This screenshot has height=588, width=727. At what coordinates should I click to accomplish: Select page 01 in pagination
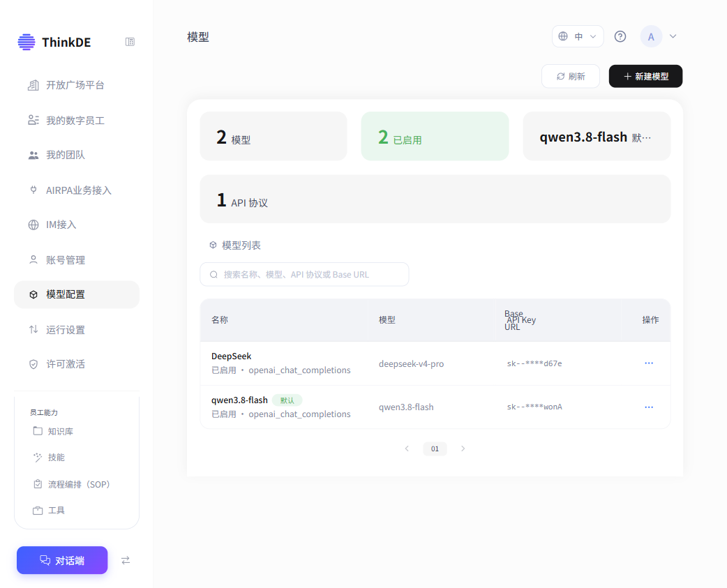tap(435, 448)
